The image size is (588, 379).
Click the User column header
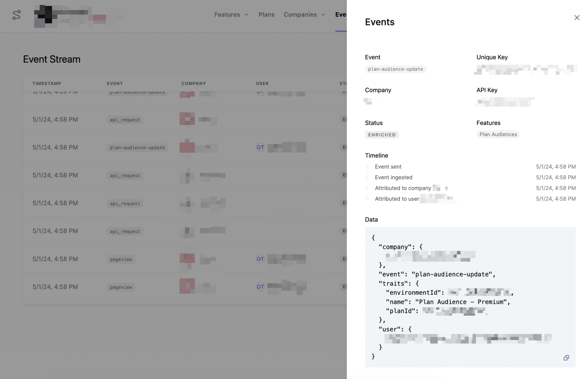coord(262,83)
